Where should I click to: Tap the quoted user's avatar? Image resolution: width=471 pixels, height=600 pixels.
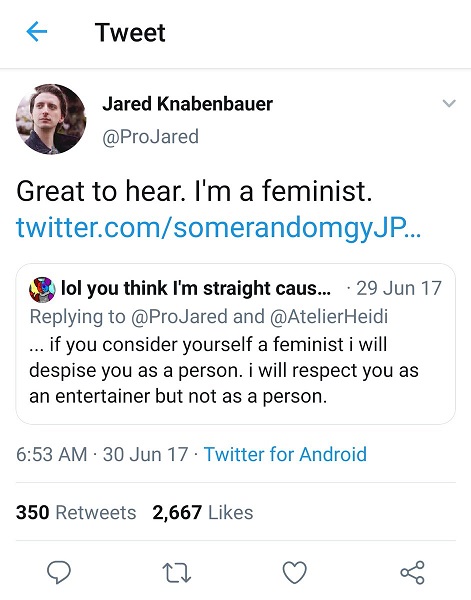coord(42,289)
